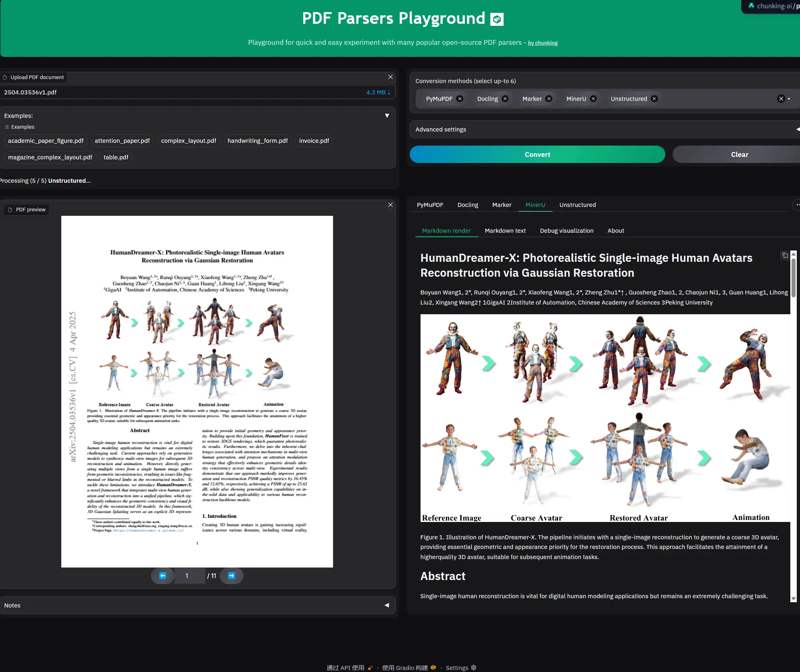The image size is (800, 672).
Task: Collapse the Examples section
Action: [x=387, y=116]
